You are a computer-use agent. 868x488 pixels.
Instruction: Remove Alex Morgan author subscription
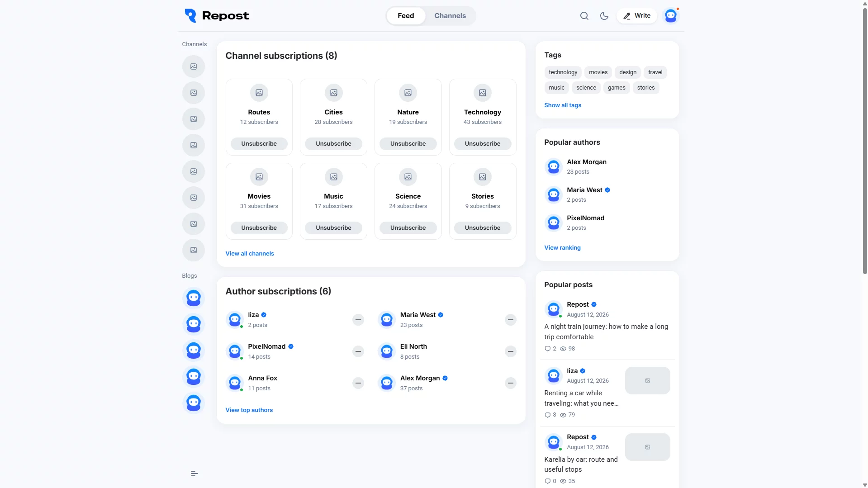tap(510, 383)
